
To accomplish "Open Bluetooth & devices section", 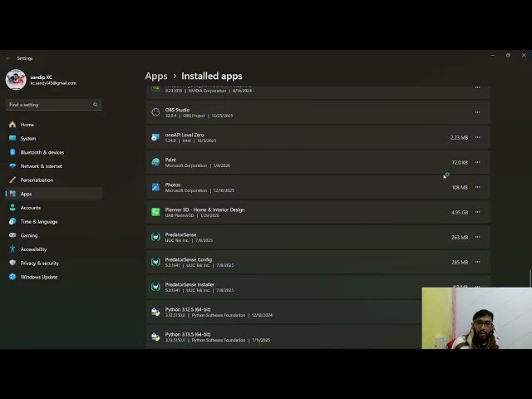I will pos(53,152).
